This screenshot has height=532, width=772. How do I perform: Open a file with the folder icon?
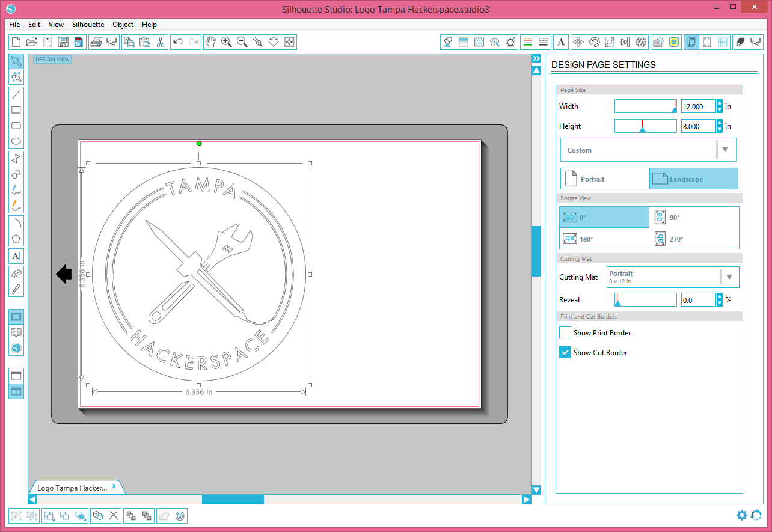(32, 42)
